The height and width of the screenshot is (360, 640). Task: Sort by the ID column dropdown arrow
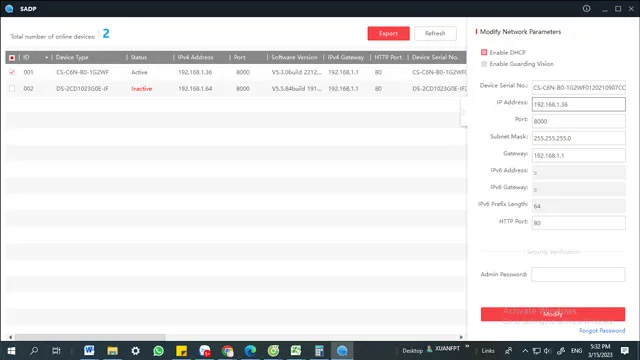click(x=46, y=58)
